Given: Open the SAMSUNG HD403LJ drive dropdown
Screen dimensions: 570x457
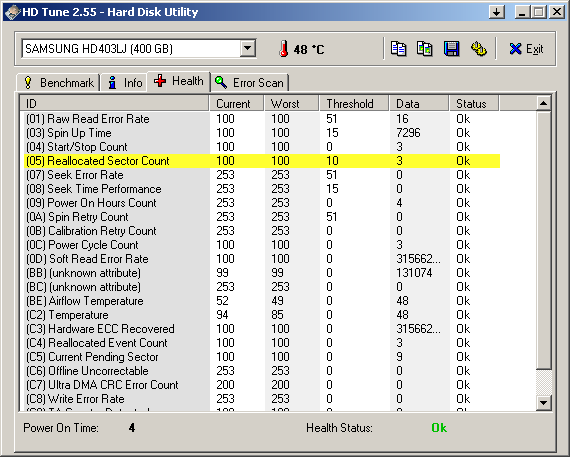Looking at the screenshot, I should coord(248,48).
